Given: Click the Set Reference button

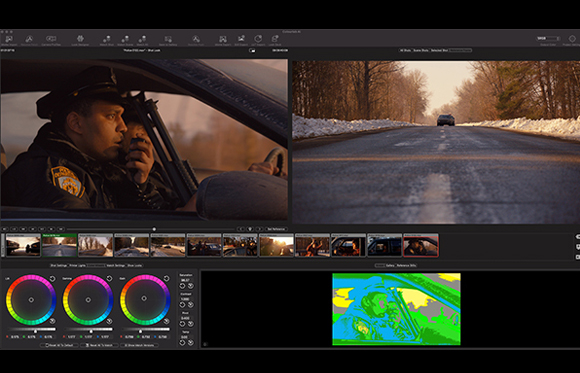Looking at the screenshot, I should [276, 229].
